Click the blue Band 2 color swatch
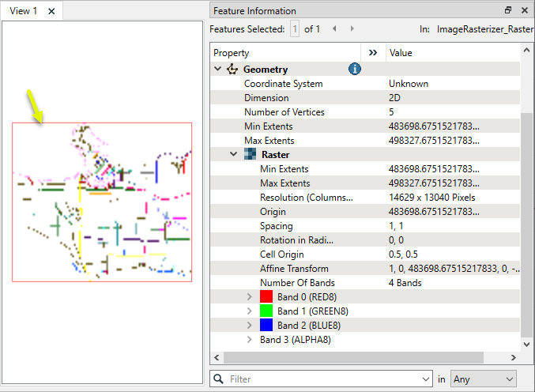This screenshot has width=535, height=392. [266, 326]
